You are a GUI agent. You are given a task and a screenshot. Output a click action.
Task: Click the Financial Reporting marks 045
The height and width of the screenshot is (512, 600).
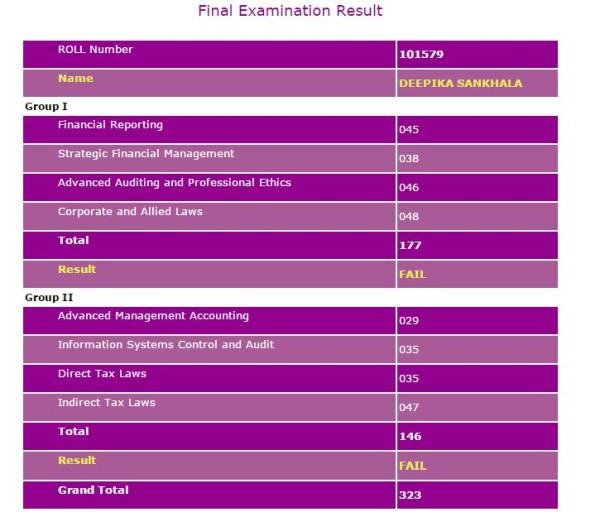click(408, 130)
